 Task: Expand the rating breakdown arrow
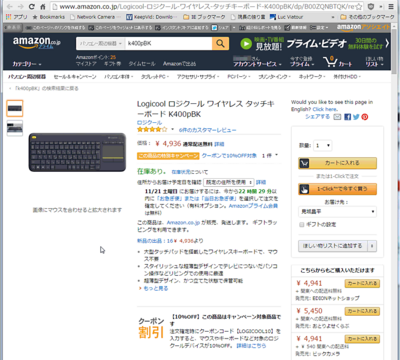173,129
